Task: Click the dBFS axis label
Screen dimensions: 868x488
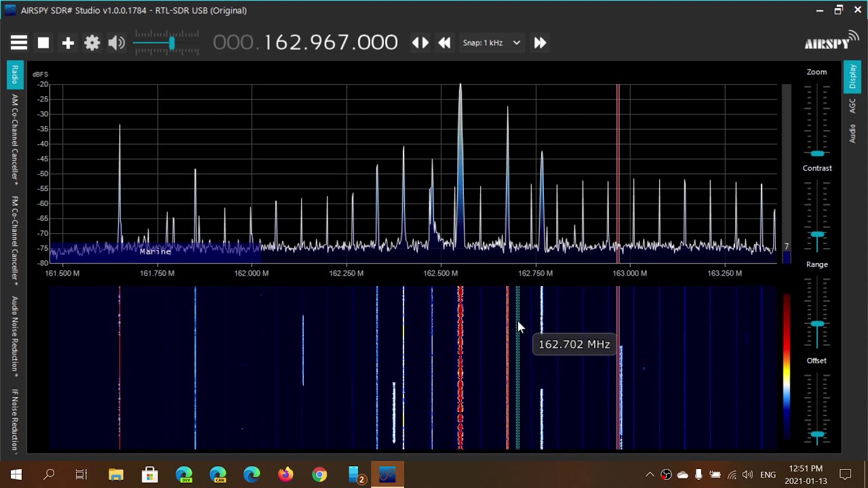Action: pos(40,74)
